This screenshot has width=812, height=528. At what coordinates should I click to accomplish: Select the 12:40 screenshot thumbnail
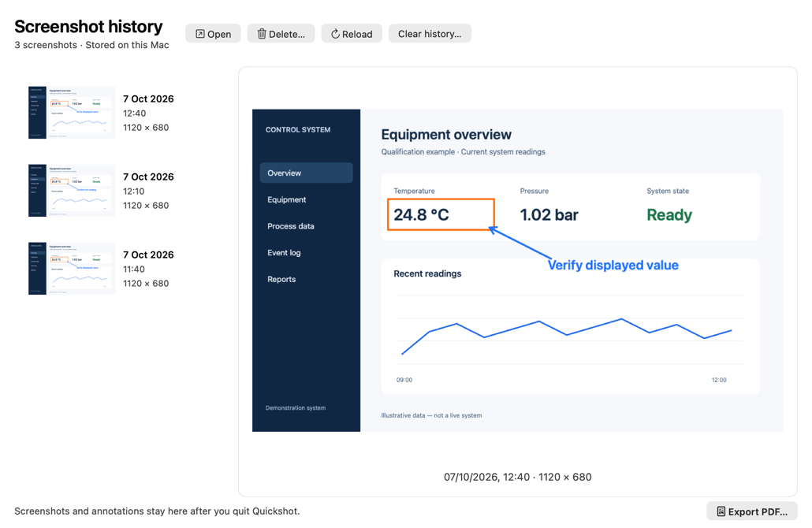(x=72, y=113)
